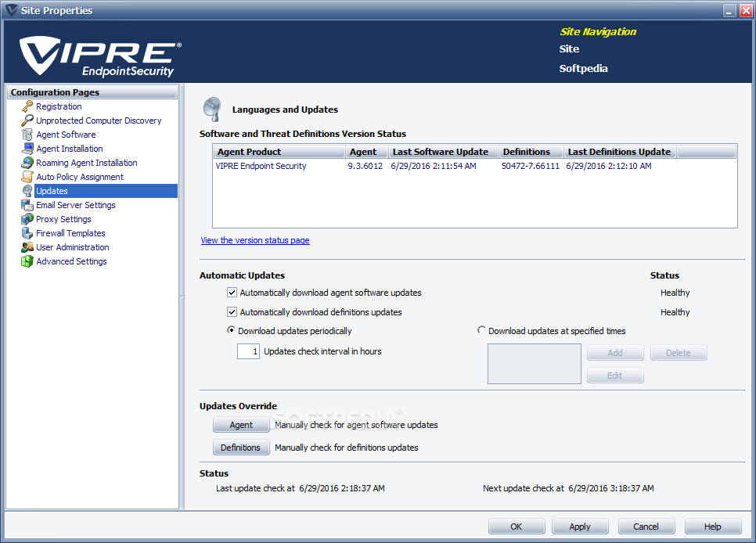Click the Auto Policy Assignment scroll icon
This screenshot has height=543, width=756.
point(27,177)
